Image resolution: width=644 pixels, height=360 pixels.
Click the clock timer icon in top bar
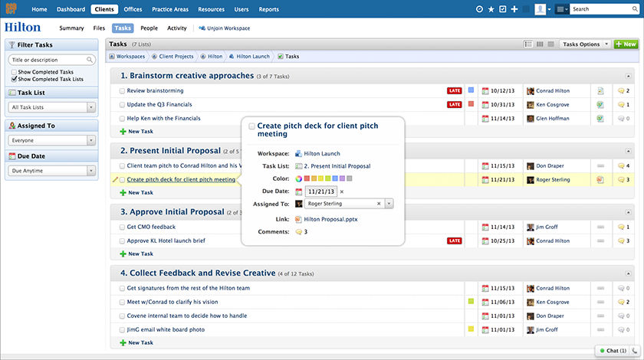(x=480, y=9)
